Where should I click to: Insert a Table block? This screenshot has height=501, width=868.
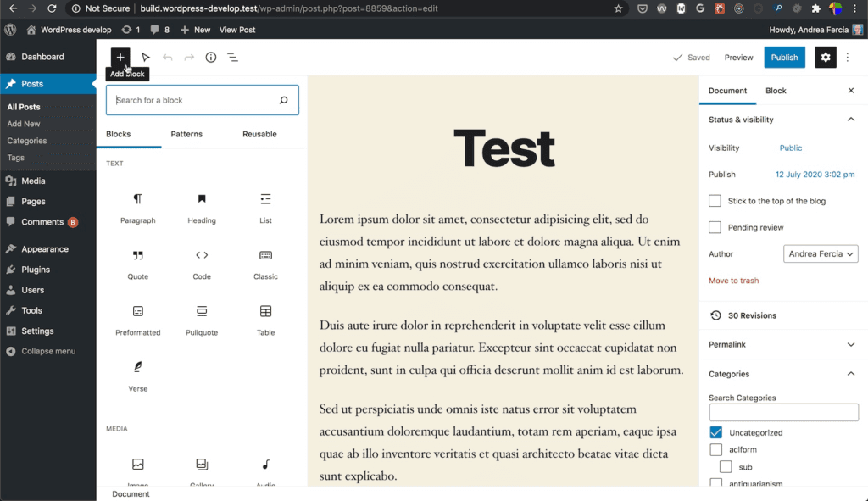[x=264, y=316]
